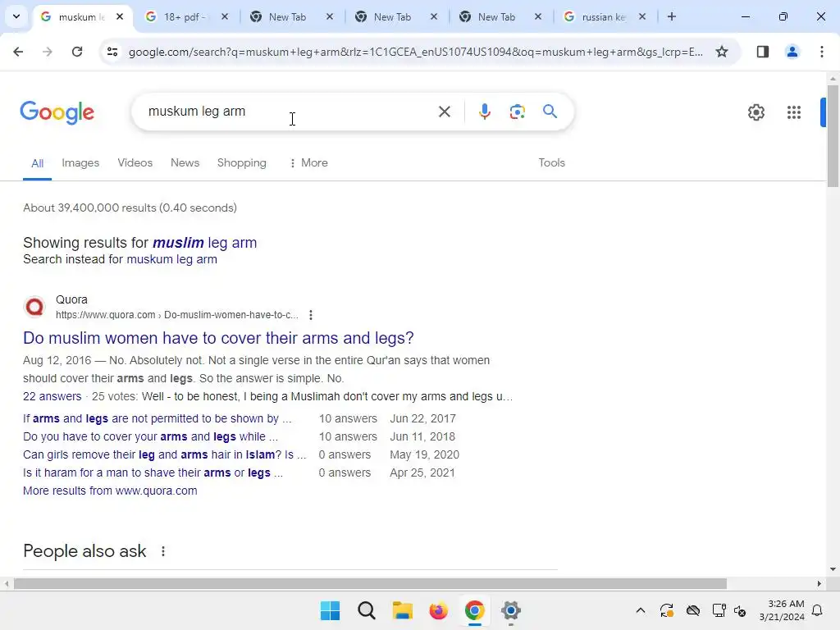This screenshot has width=840, height=630.
Task: Open the clock and date panel
Action: coord(782,610)
